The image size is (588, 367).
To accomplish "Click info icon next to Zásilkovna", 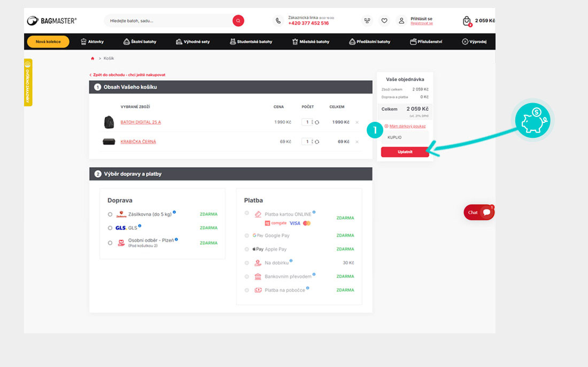I will pos(174,212).
